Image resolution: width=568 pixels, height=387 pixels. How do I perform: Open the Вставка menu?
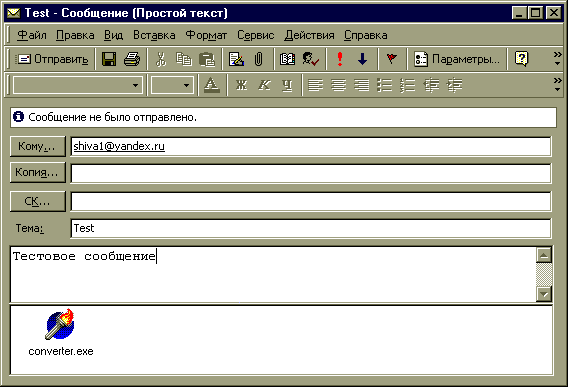(x=154, y=35)
